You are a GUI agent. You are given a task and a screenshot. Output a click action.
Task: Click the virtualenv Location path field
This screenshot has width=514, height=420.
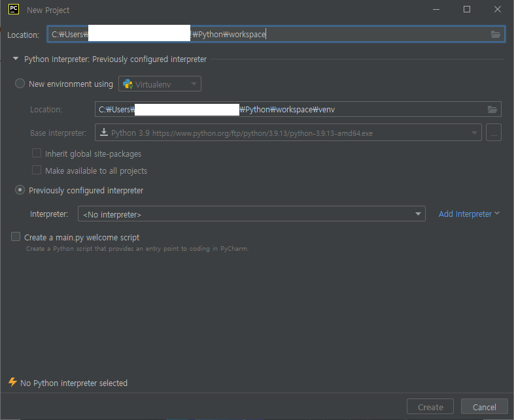pyautogui.click(x=298, y=109)
